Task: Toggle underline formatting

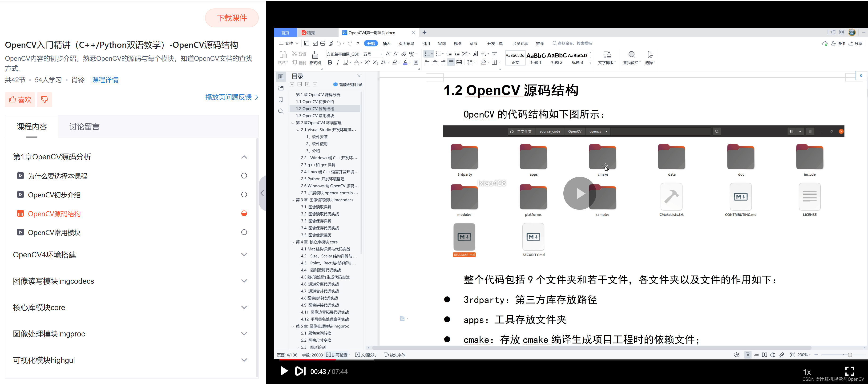Action: (x=345, y=62)
